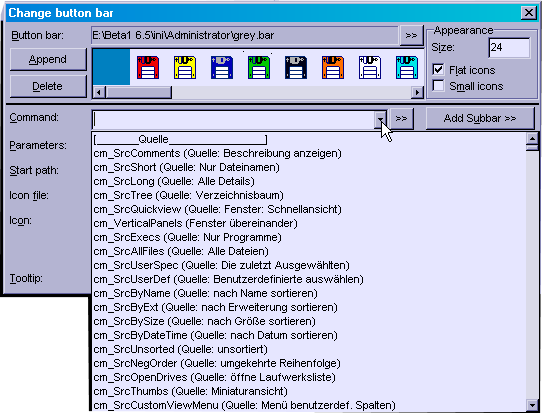The width and height of the screenshot is (542, 413).
Task: Choose cm_SrcByExt (nach Erweiterung sortieren)
Action: point(309,307)
